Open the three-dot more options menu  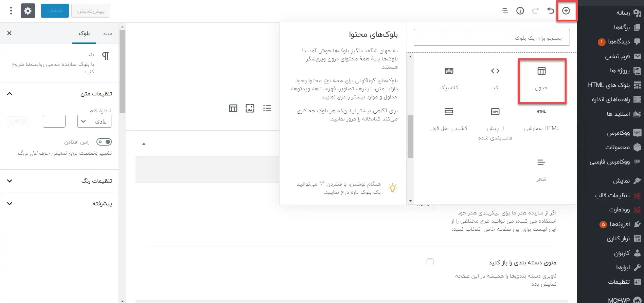pos(11,11)
